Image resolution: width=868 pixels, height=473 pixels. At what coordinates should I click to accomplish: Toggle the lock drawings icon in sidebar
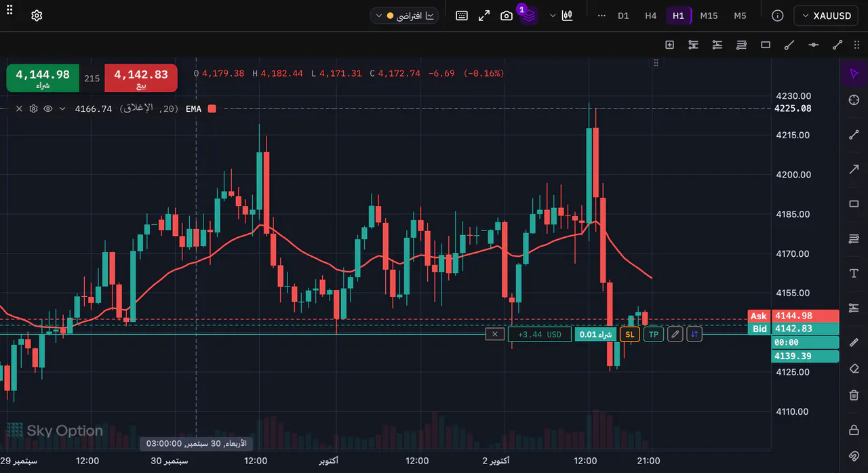[854, 430]
